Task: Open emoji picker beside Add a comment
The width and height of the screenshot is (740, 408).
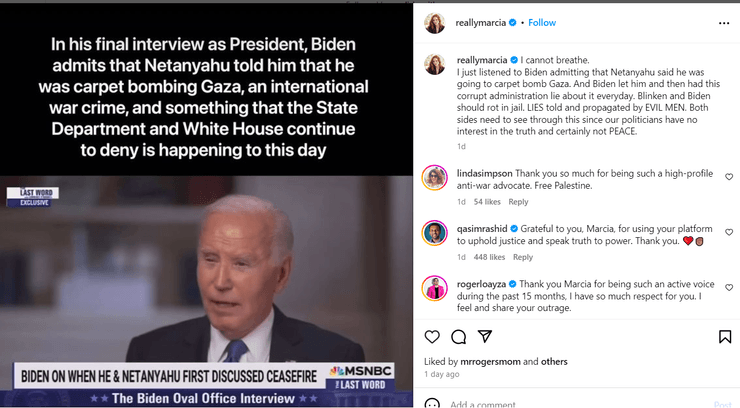Action: tap(432, 403)
